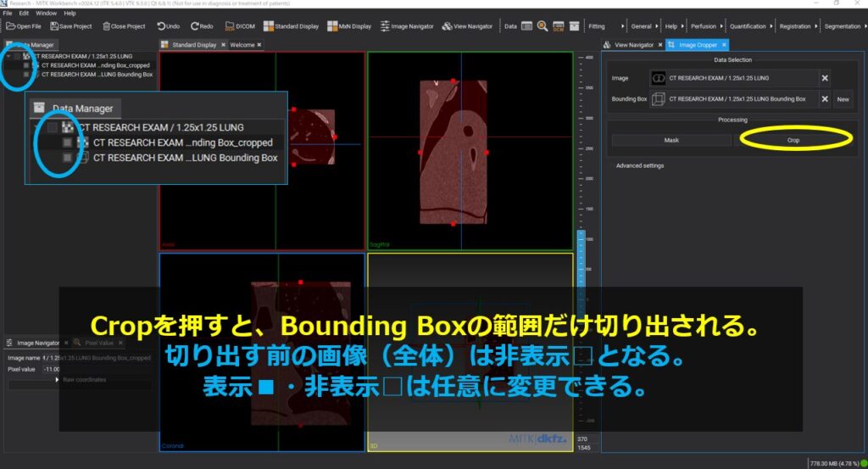Open the Window menu
This screenshot has height=469, width=868.
pos(46,13)
